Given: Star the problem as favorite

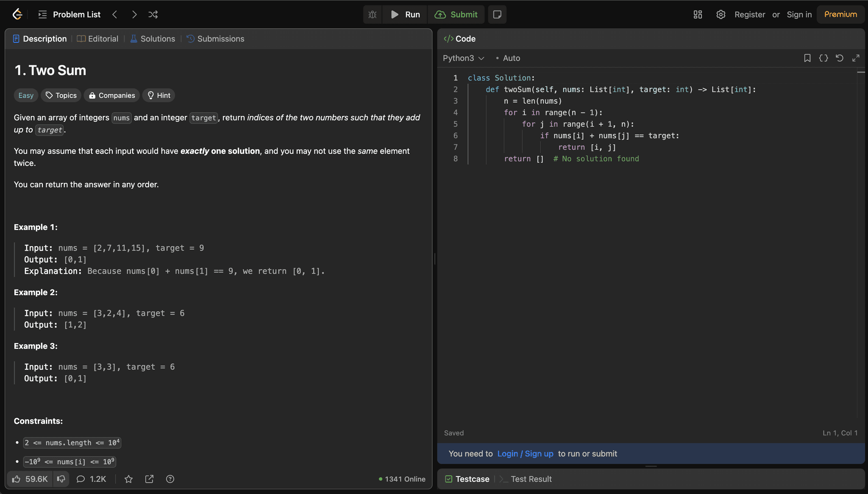Looking at the screenshot, I should point(128,479).
